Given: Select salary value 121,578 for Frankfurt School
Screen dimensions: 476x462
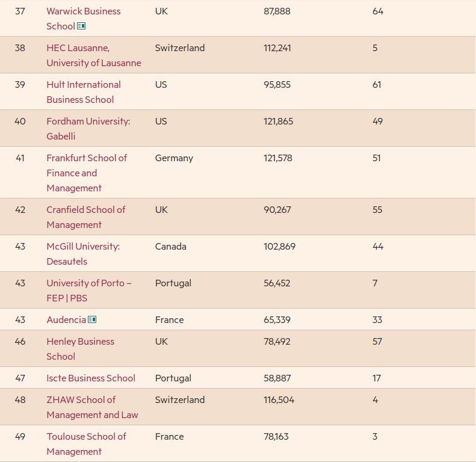Looking at the screenshot, I should pyautogui.click(x=278, y=158).
